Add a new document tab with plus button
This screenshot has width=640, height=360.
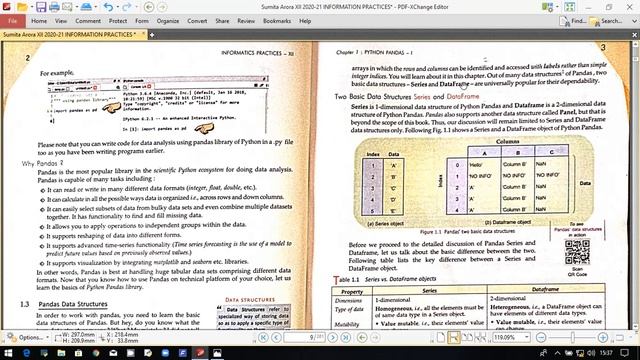[x=152, y=35]
